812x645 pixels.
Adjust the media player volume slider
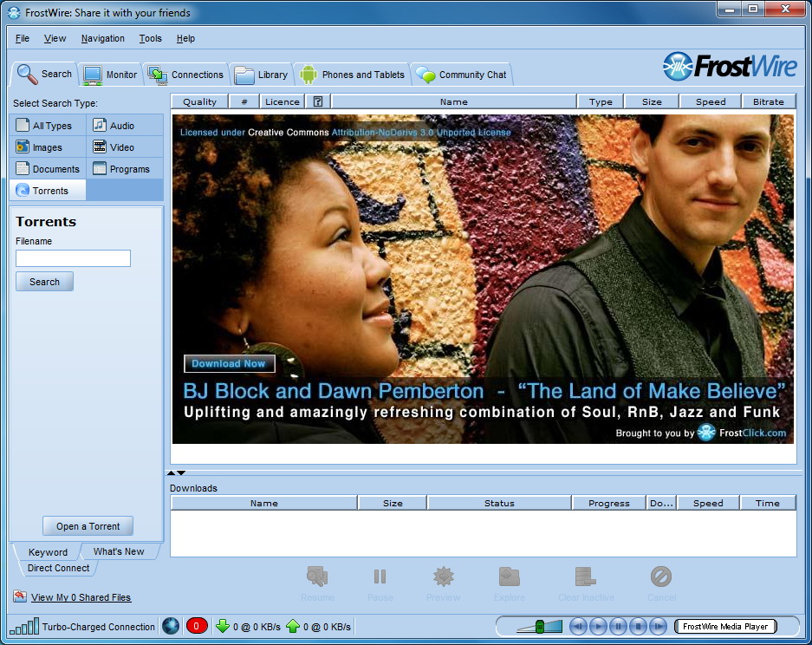(539, 626)
